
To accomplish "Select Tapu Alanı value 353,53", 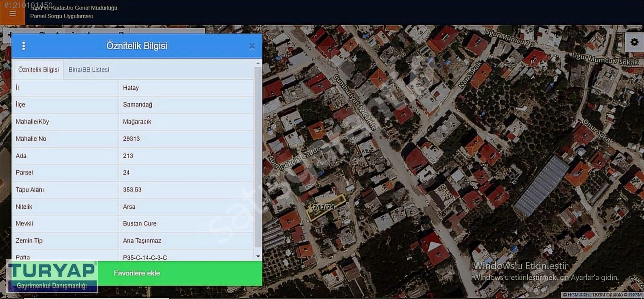I will coord(186,190).
